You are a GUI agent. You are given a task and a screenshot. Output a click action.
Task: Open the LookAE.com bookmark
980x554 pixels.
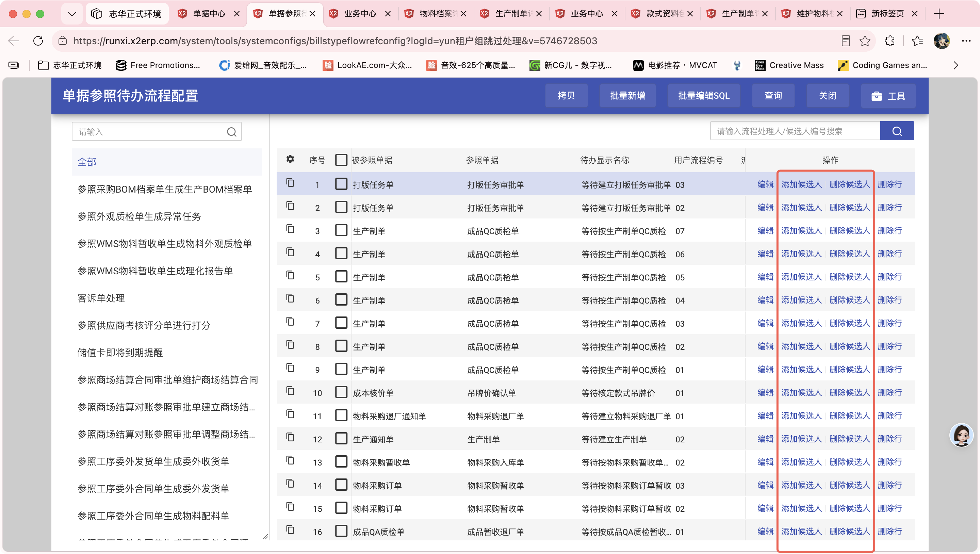pos(367,65)
